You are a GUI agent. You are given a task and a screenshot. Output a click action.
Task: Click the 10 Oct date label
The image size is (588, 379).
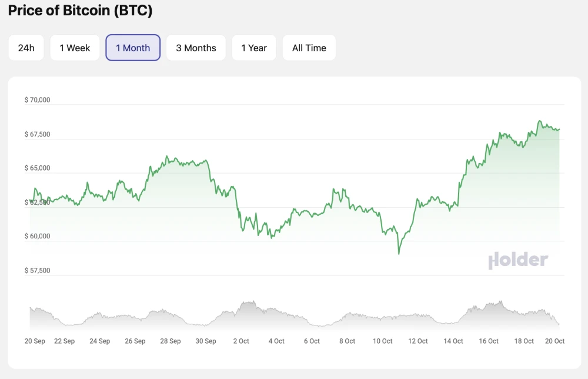click(383, 341)
